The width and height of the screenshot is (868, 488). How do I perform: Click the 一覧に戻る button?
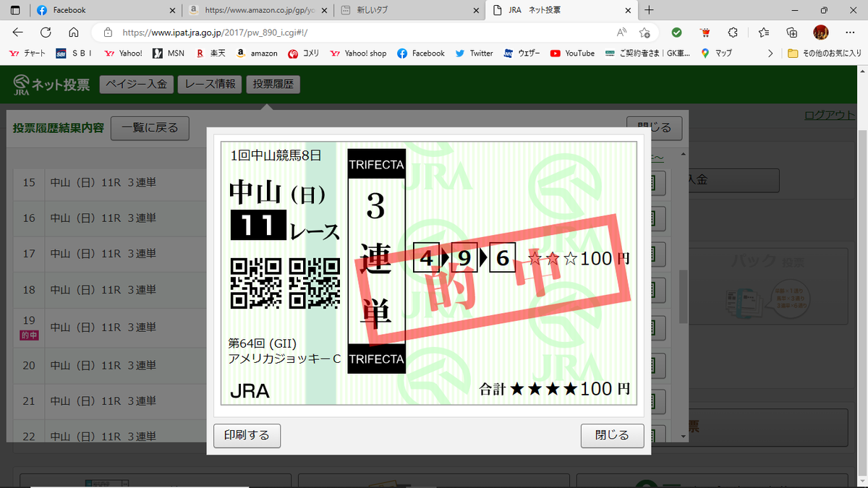150,128
